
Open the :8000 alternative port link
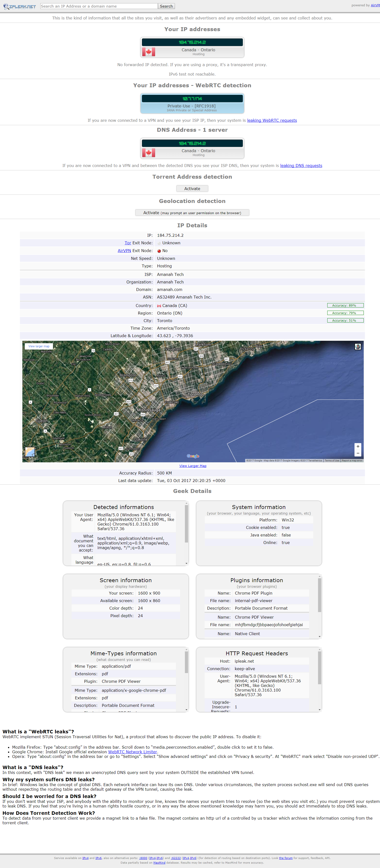[x=143, y=858]
